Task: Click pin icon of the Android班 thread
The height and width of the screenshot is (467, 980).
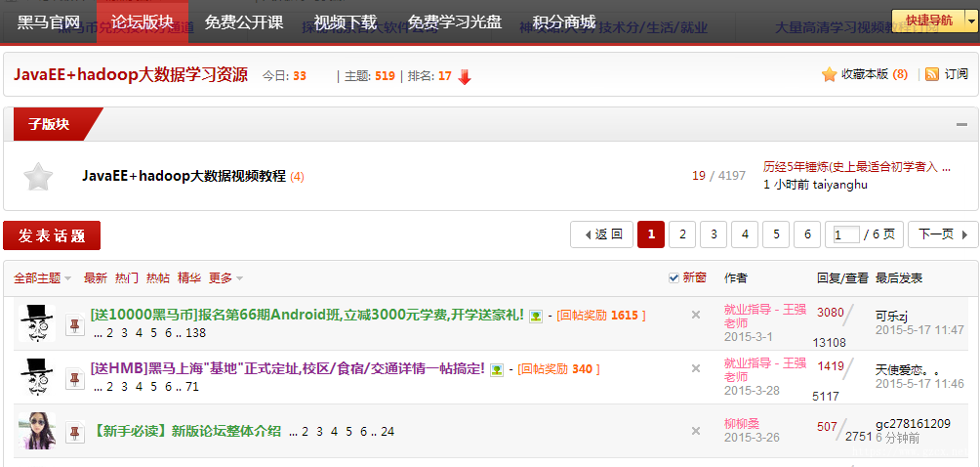Action: point(74,323)
